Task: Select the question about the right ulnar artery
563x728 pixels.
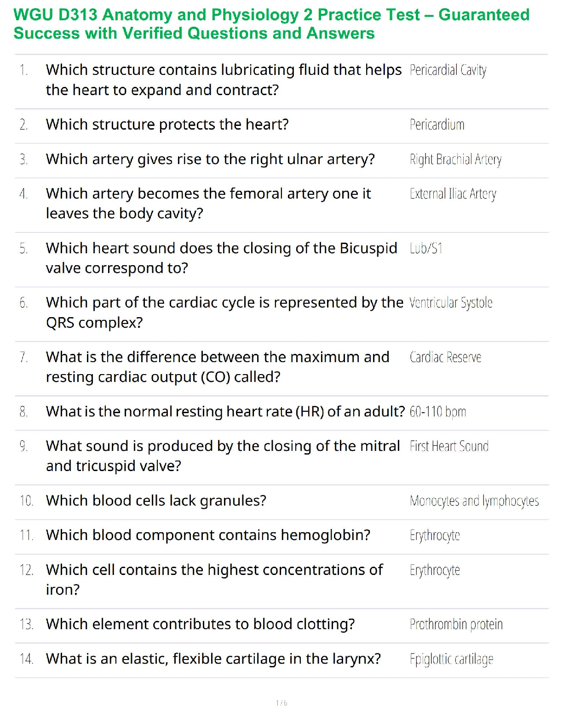Action: click(210, 159)
